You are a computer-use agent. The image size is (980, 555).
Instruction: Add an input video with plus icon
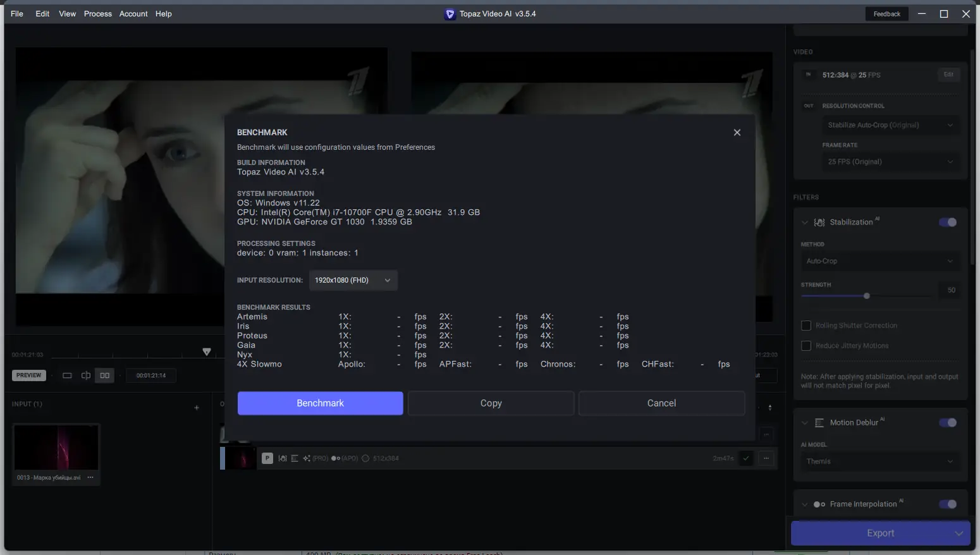(x=197, y=408)
